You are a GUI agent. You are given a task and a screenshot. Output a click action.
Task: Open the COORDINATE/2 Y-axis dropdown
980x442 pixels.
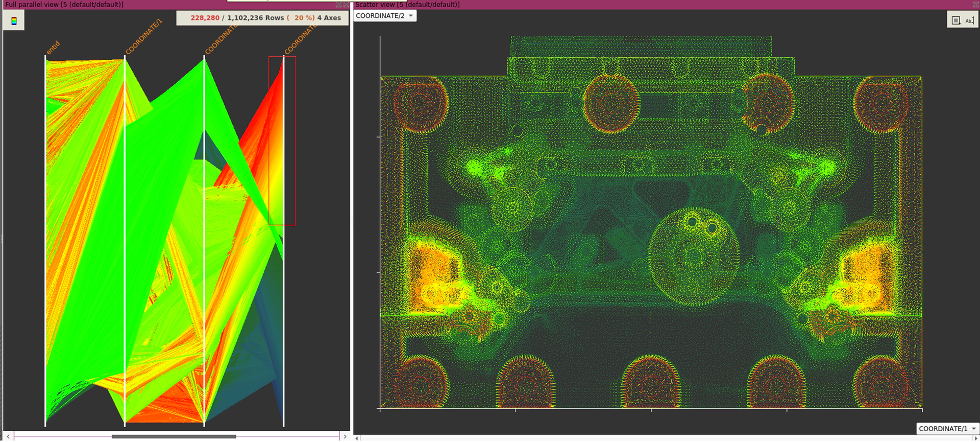click(x=385, y=16)
